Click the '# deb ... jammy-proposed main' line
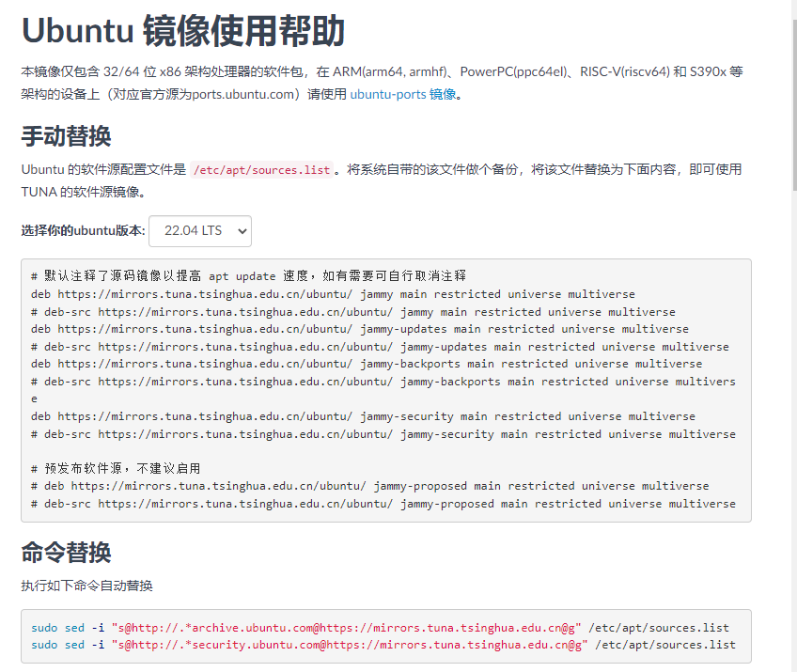797x672 pixels. coord(370,487)
